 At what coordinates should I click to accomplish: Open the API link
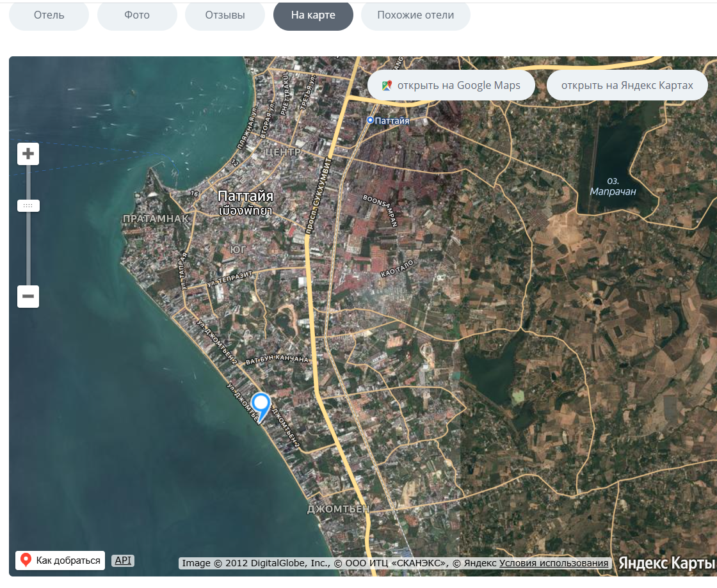tap(123, 560)
